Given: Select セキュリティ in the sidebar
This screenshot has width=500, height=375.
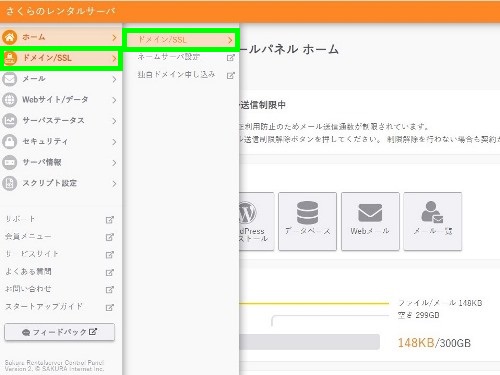Looking at the screenshot, I should pyautogui.click(x=61, y=142).
